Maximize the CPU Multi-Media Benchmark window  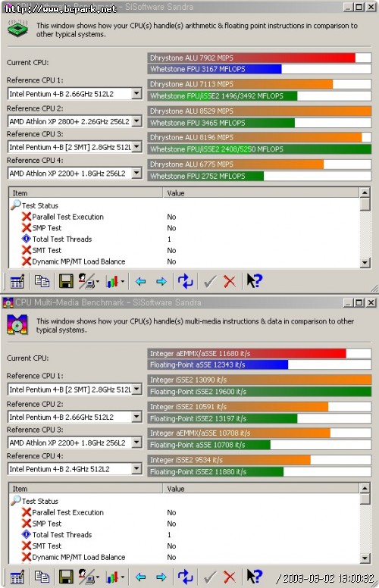click(359, 302)
